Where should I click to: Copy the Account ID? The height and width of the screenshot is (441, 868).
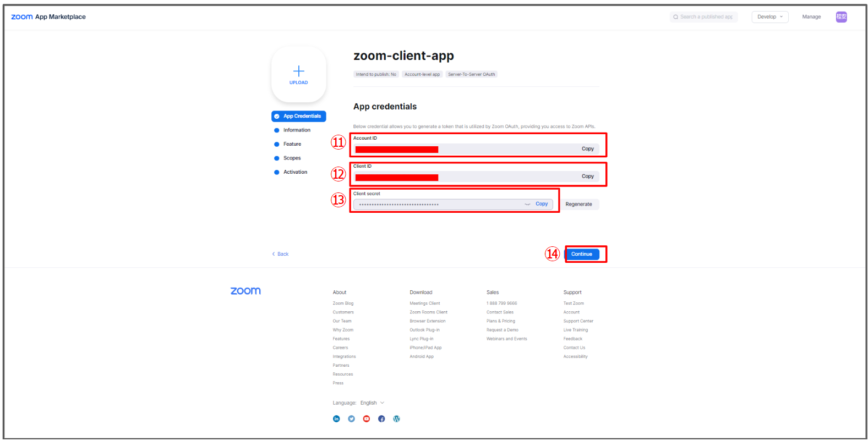pos(588,149)
